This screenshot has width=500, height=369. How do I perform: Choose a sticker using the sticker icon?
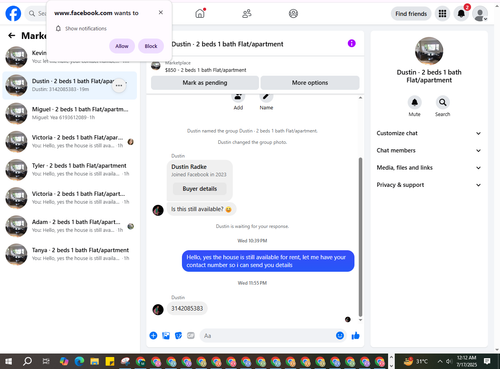click(178, 336)
